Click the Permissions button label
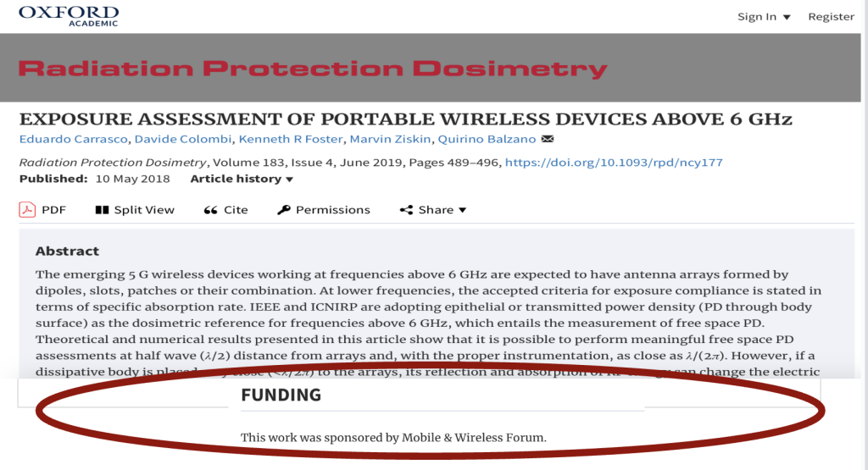Viewport: 868px width, 470px height. (x=333, y=210)
